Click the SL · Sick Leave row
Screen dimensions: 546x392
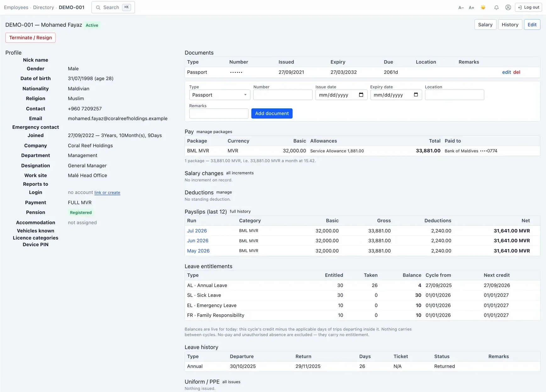click(362, 295)
